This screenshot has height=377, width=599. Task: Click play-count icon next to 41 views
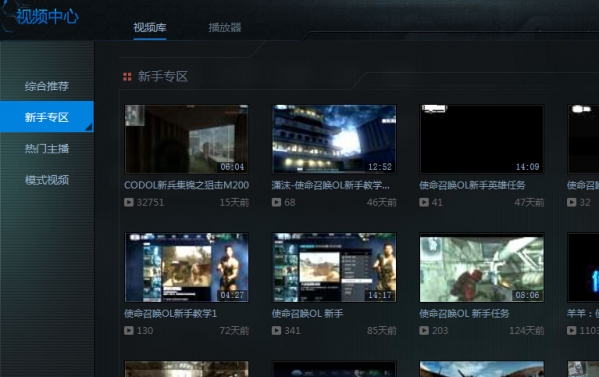click(424, 202)
